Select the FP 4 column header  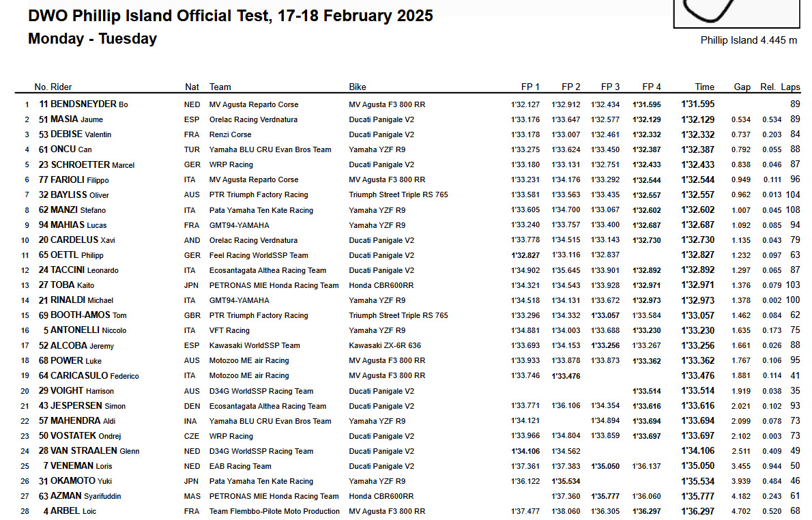tap(652, 87)
